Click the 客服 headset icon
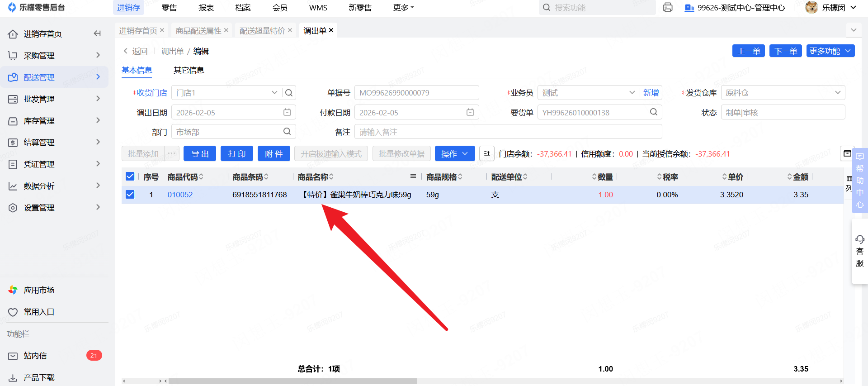This screenshot has width=868, height=386. pos(859,239)
